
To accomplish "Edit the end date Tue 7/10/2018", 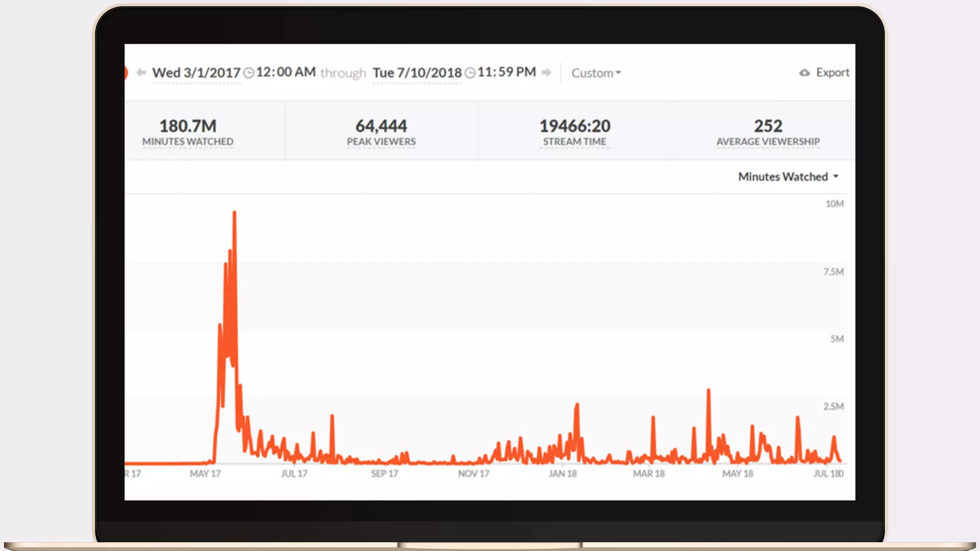I will 417,73.
